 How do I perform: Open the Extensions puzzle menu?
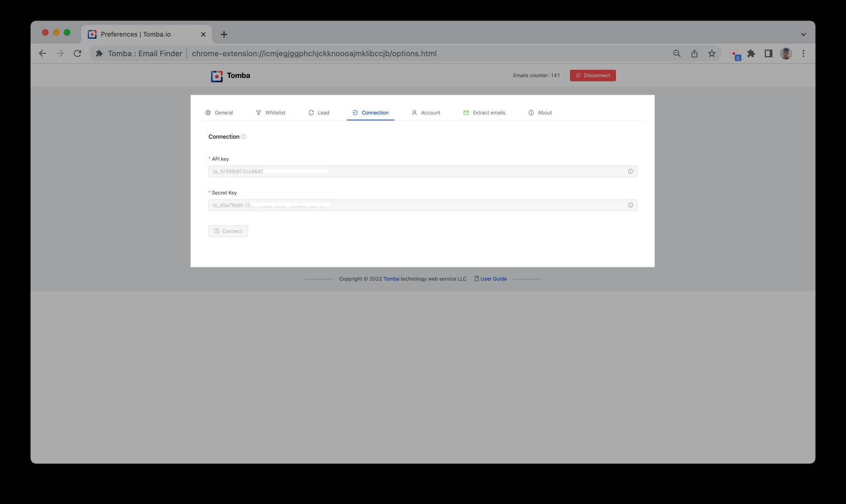(751, 54)
